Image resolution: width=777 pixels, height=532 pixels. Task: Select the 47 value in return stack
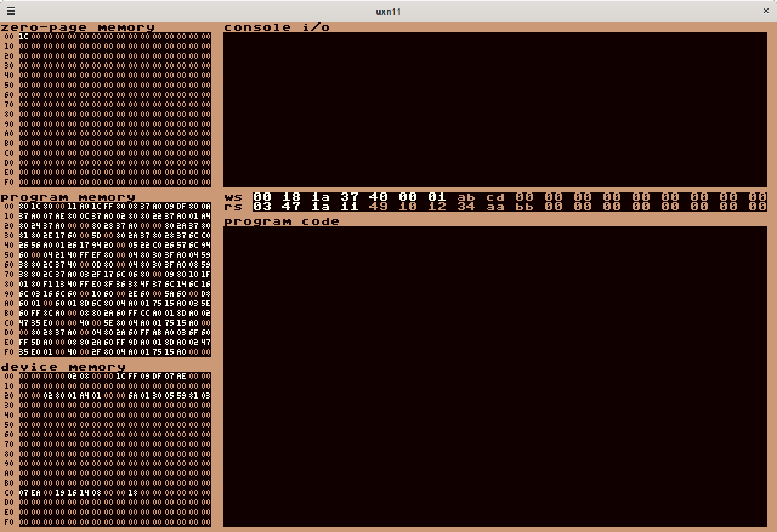[291, 207]
